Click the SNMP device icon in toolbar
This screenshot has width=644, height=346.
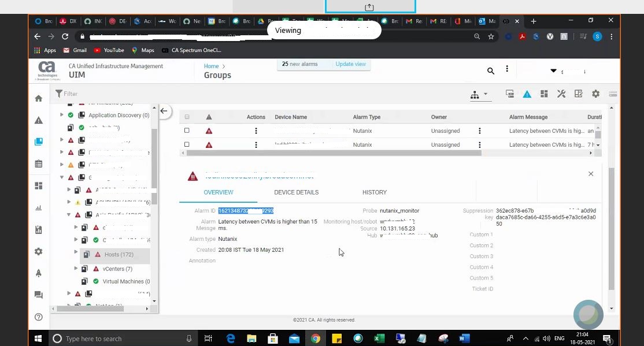point(613,94)
